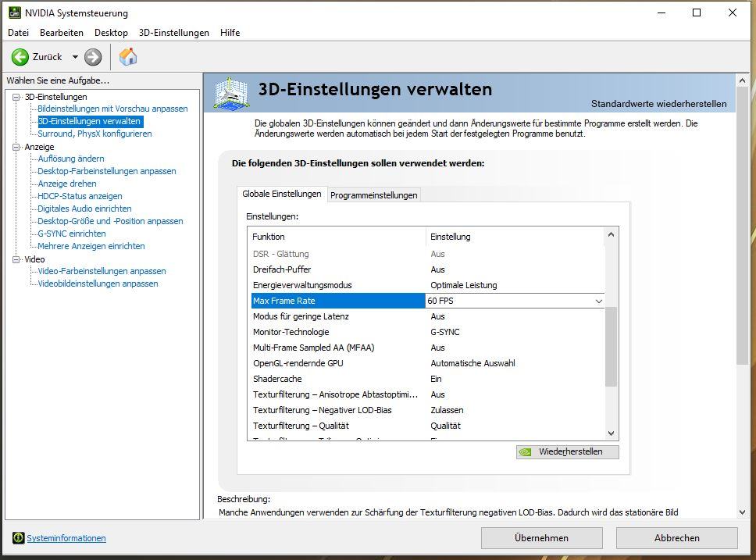Open the Desktop menu
Viewport: 756px width, 560px height.
tap(111, 32)
